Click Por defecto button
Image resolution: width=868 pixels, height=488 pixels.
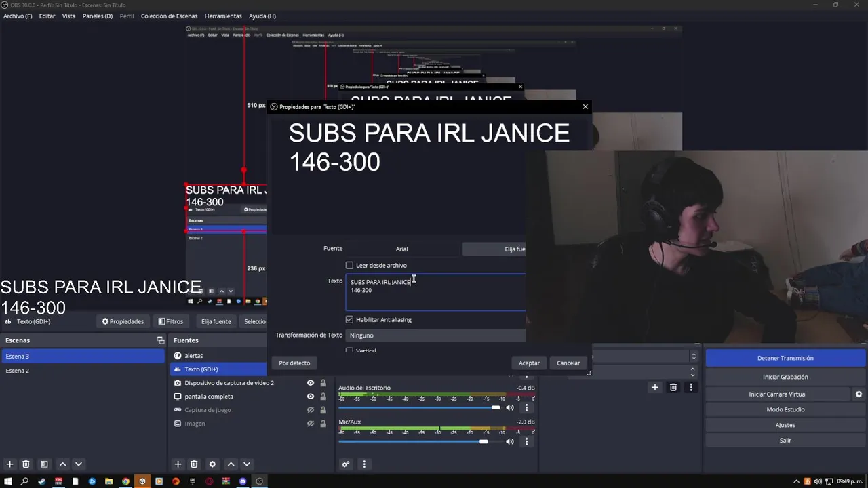(294, 363)
